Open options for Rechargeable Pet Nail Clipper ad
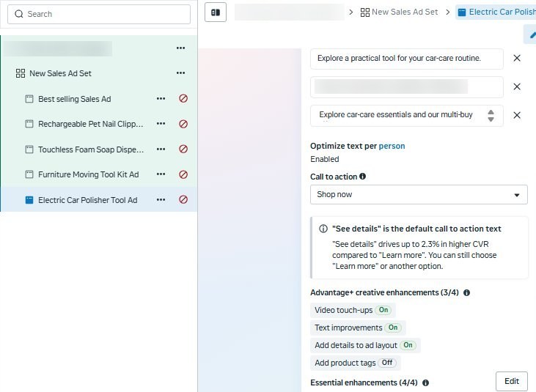 [161, 124]
